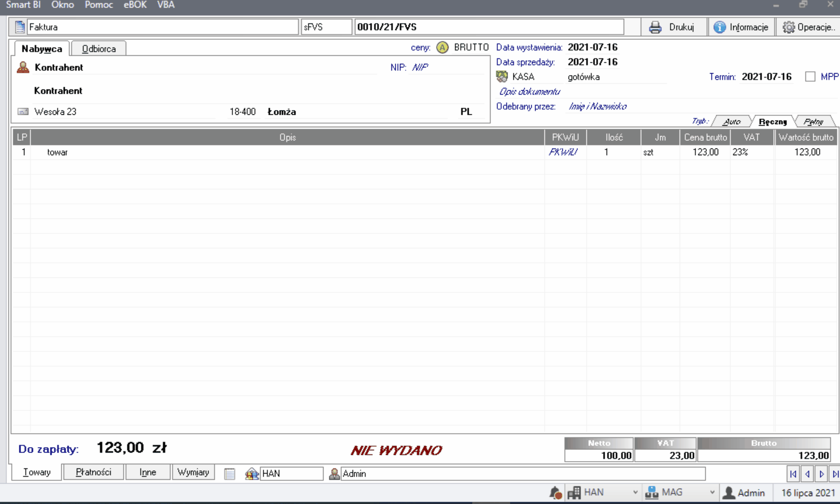Click the Kontrahent person icon
840x504 pixels.
pyautogui.click(x=23, y=67)
